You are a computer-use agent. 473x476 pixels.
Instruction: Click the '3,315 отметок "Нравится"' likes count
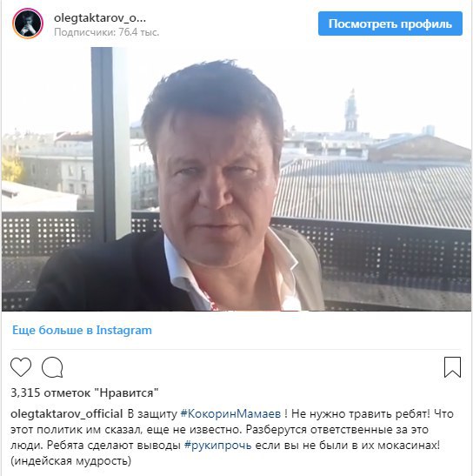coord(84,392)
